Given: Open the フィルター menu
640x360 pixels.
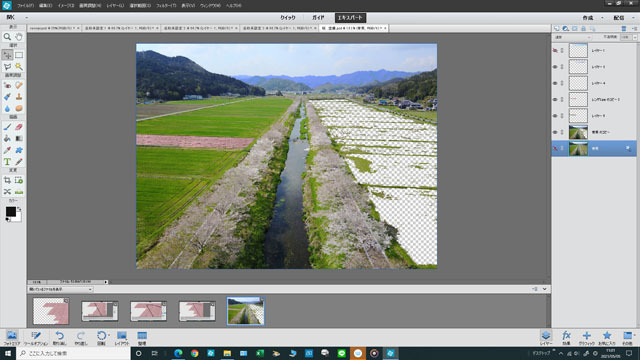Looking at the screenshot, I should pyautogui.click(x=166, y=6).
